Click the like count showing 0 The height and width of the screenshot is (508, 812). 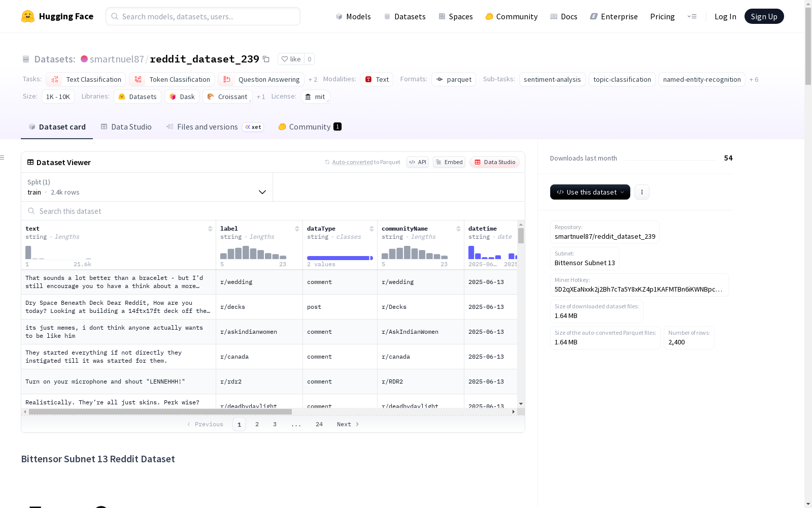(309, 59)
